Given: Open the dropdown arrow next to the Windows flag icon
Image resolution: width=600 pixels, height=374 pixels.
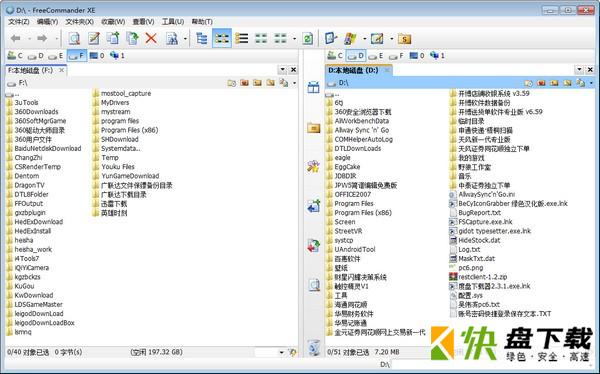Looking at the screenshot, I should click(364, 39).
